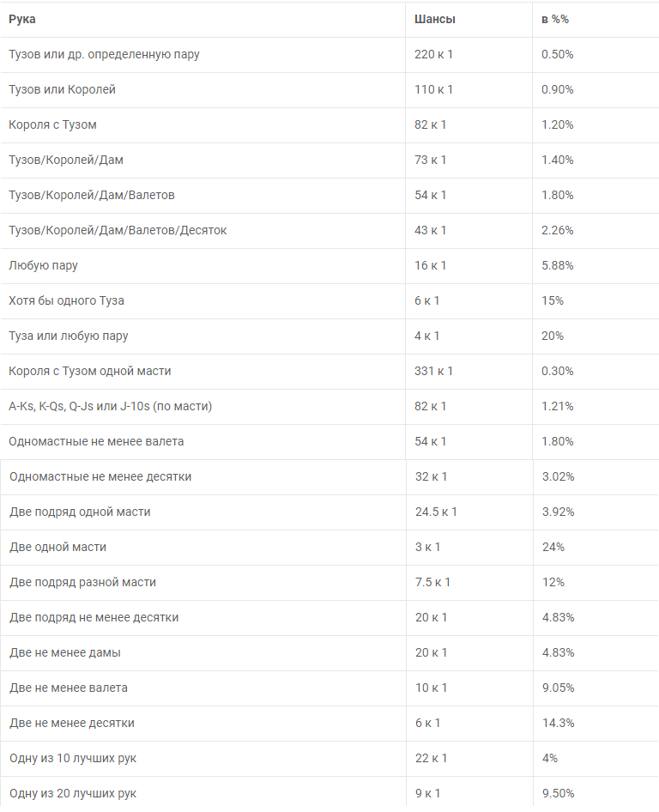Select the 'Две одной масти' hand cell
Image resolution: width=659 pixels, height=812 pixels.
(x=57, y=547)
